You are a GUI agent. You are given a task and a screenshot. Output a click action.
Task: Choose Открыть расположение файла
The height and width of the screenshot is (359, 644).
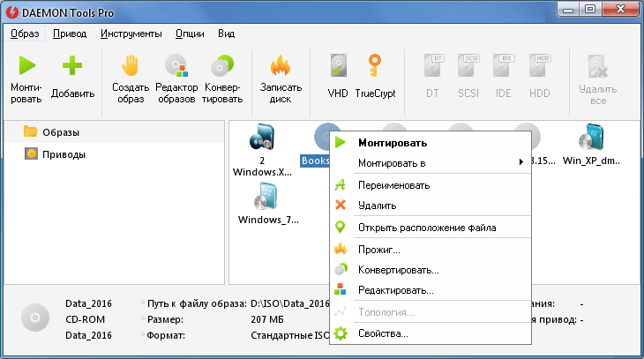(x=427, y=228)
